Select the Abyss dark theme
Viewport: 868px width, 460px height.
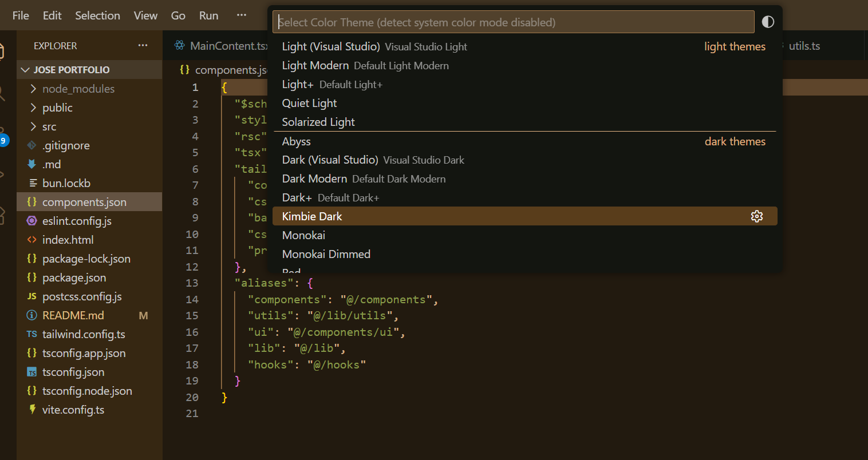296,141
